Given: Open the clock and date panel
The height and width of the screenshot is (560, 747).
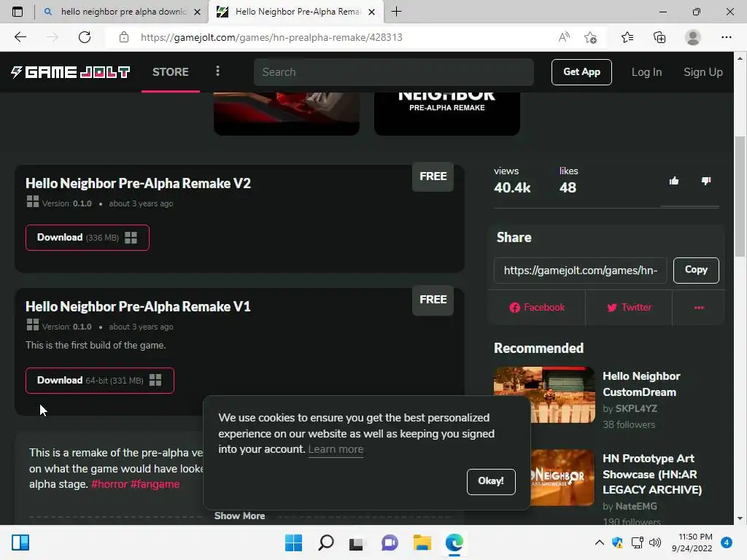Looking at the screenshot, I should (692, 542).
